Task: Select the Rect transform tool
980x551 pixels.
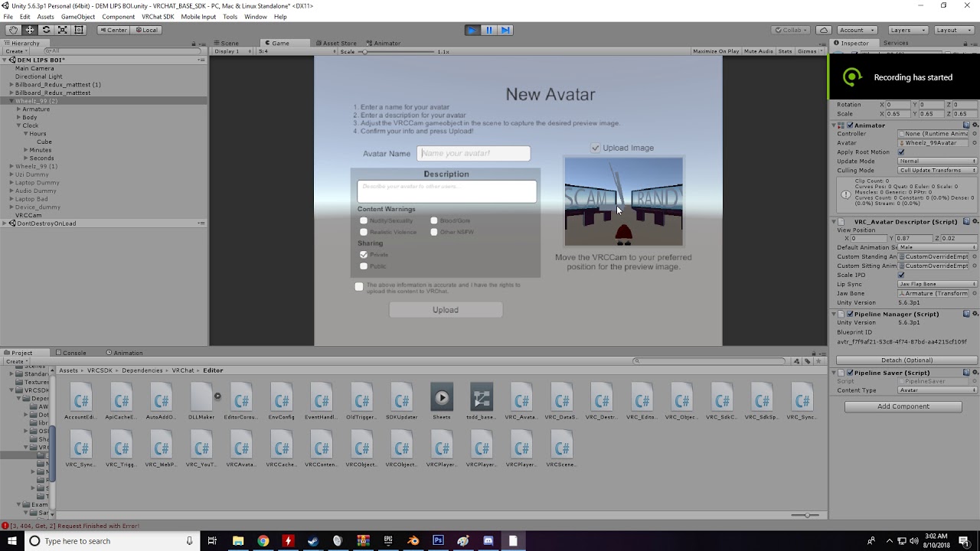Action: point(79,30)
